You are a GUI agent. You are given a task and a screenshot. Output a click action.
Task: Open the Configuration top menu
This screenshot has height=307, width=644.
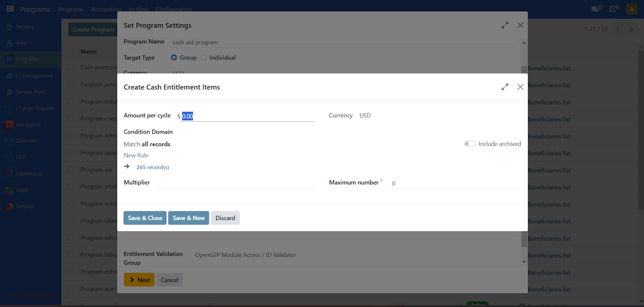[173, 9]
